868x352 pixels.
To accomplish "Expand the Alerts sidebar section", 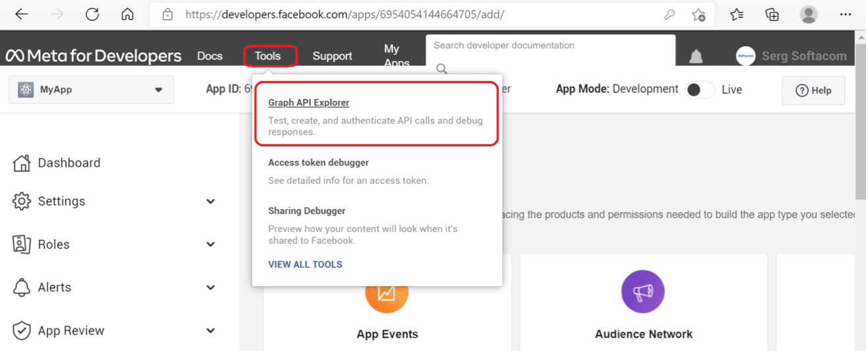I will pyautogui.click(x=211, y=287).
